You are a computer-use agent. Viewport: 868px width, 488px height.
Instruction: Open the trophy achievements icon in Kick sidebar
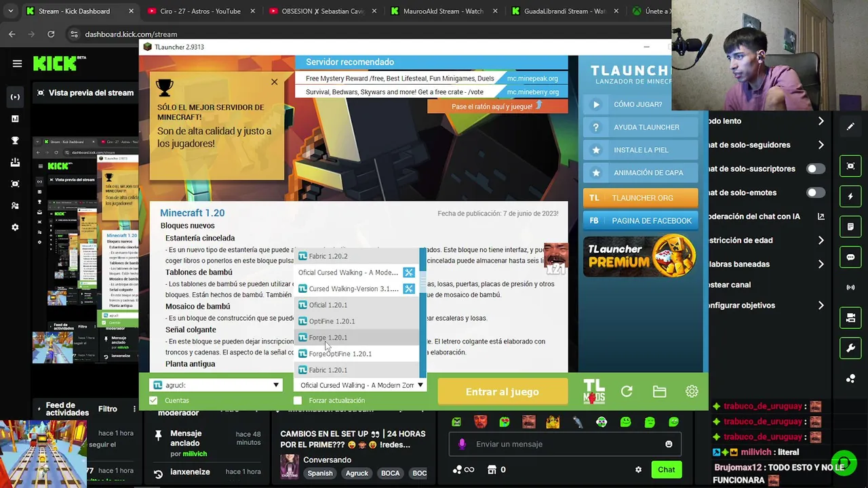[15, 140]
